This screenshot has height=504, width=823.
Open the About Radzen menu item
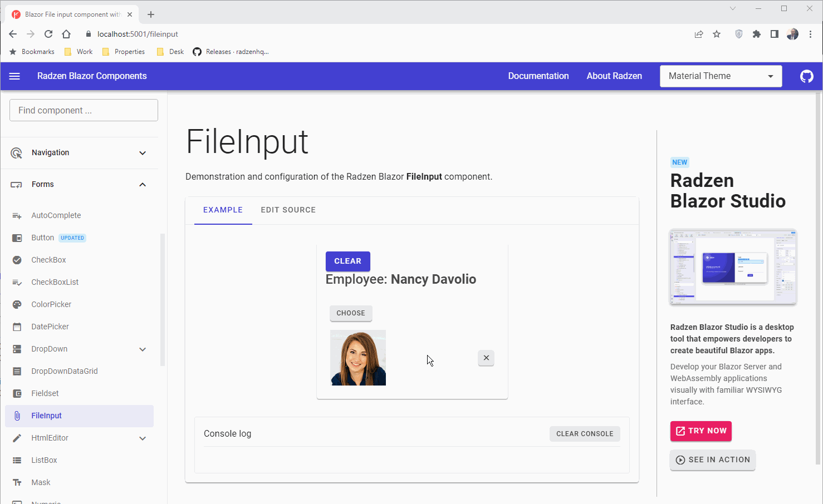(x=614, y=76)
